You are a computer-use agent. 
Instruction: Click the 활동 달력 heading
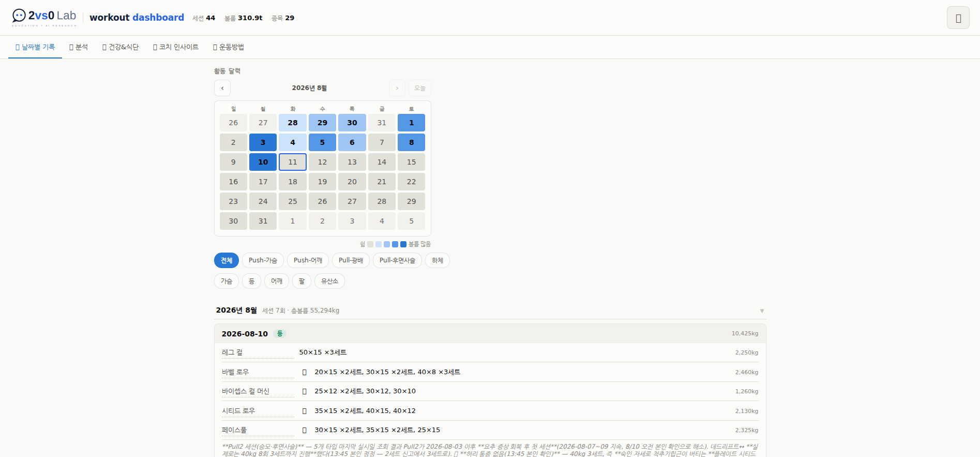228,71
